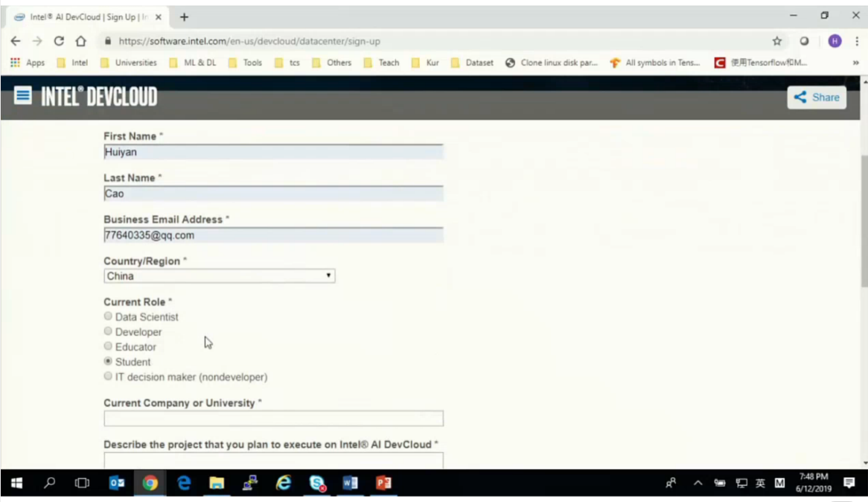Bookmark this page with the star icon

click(x=777, y=41)
